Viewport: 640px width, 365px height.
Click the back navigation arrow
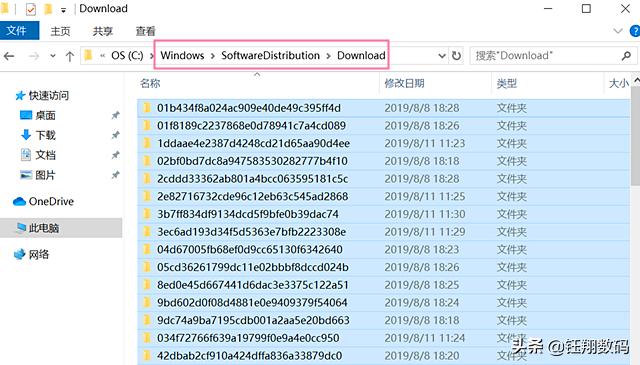9,56
